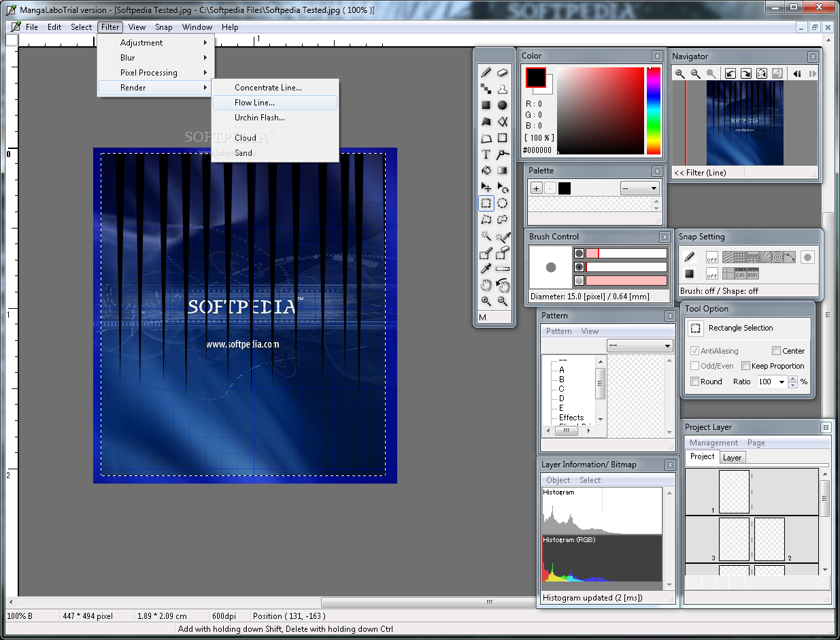840x640 pixels.
Task: Open the Filter menu in the menu bar
Action: point(110,27)
